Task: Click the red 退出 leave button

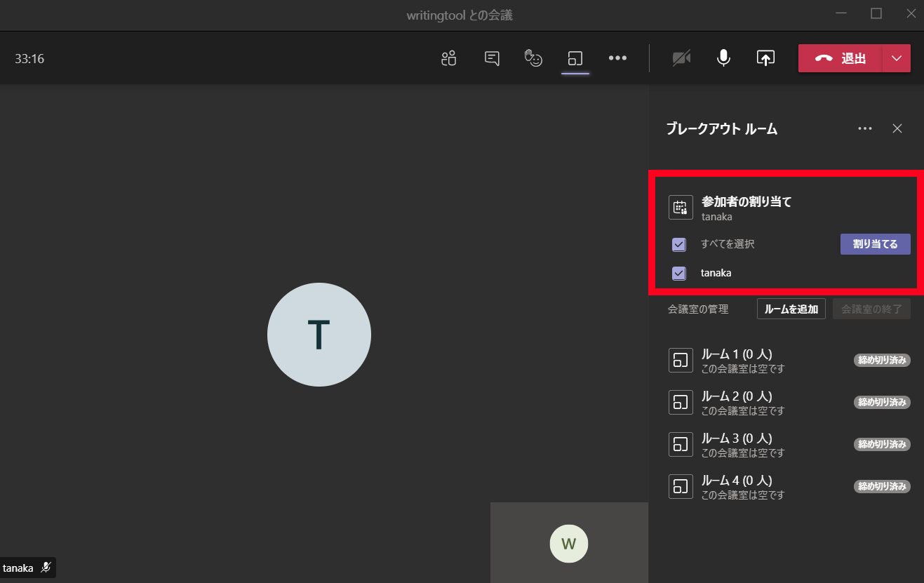Action: [841, 58]
